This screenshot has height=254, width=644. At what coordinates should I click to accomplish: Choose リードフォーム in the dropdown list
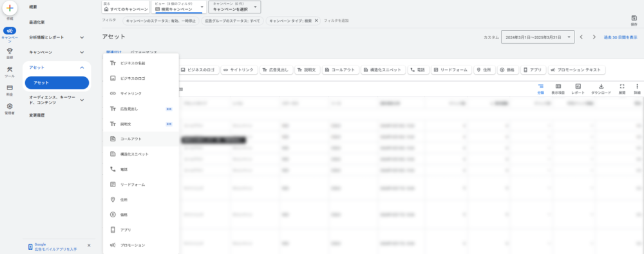click(141, 185)
